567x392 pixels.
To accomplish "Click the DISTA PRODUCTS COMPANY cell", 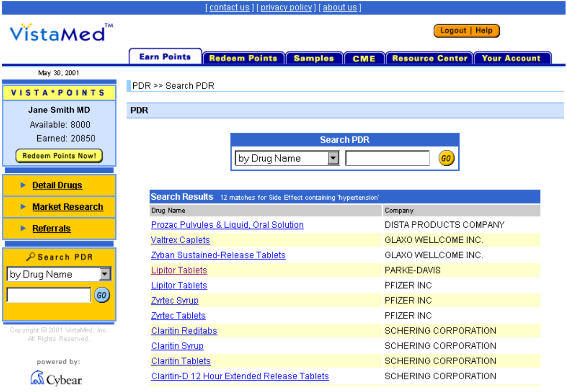I will point(445,225).
